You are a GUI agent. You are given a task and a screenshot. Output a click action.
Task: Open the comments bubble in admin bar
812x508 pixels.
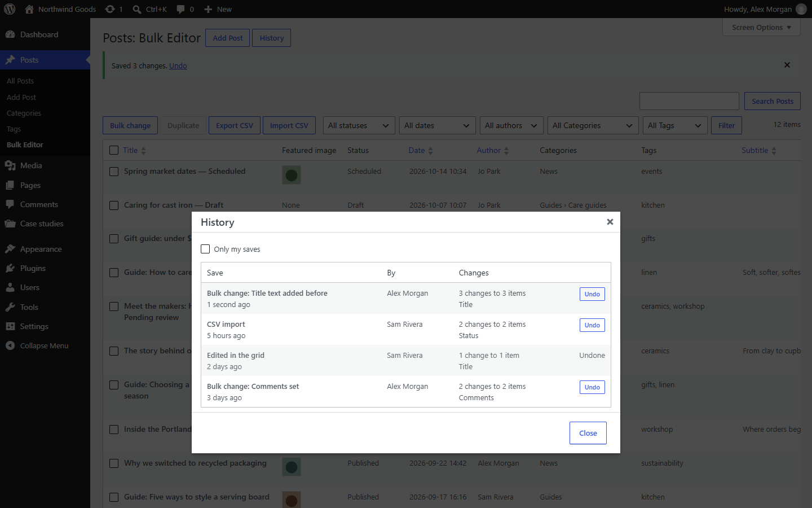(x=180, y=9)
